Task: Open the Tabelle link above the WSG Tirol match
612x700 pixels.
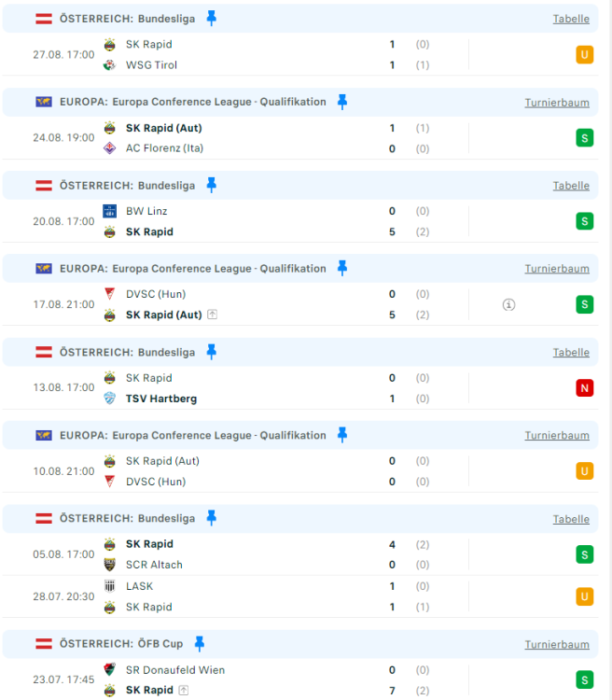Action: [x=571, y=19]
